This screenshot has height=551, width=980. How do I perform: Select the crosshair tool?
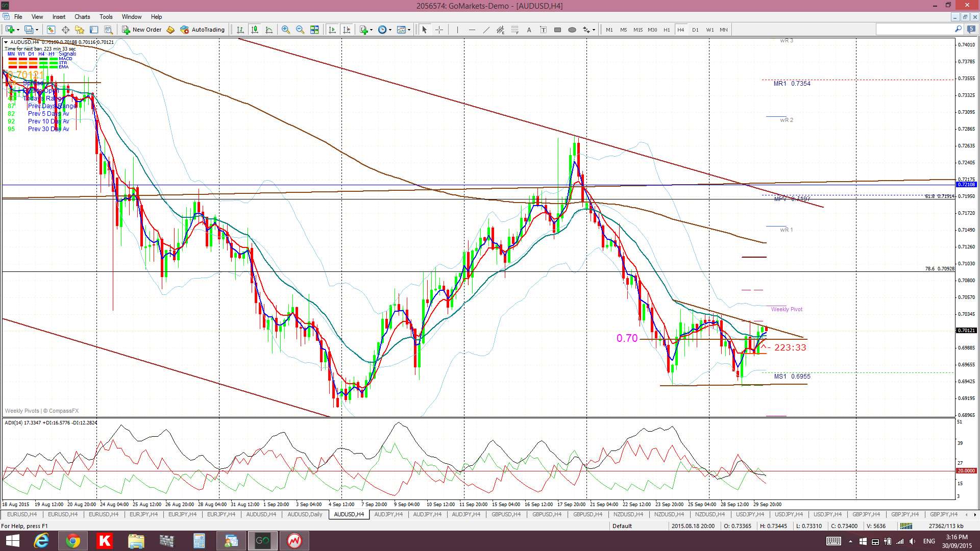click(439, 30)
